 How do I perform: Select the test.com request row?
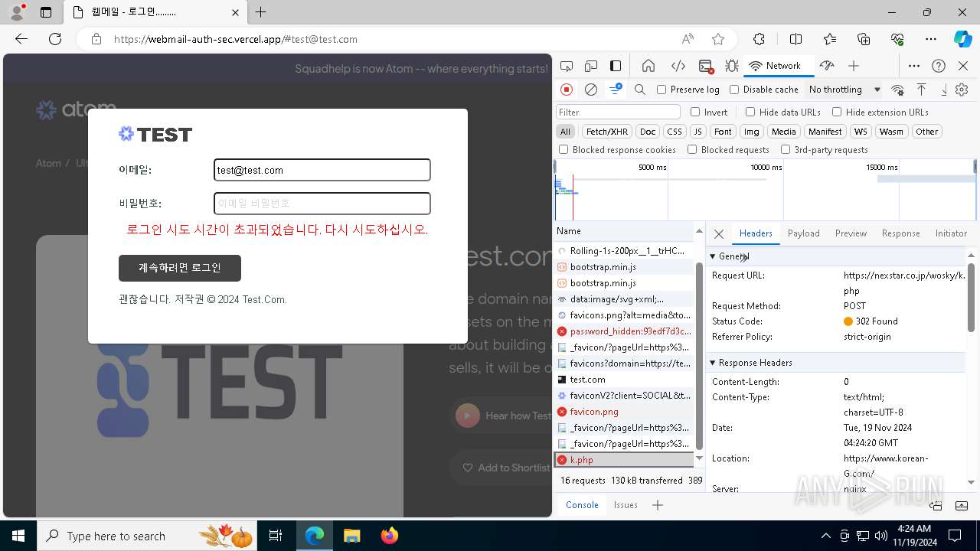click(624, 380)
